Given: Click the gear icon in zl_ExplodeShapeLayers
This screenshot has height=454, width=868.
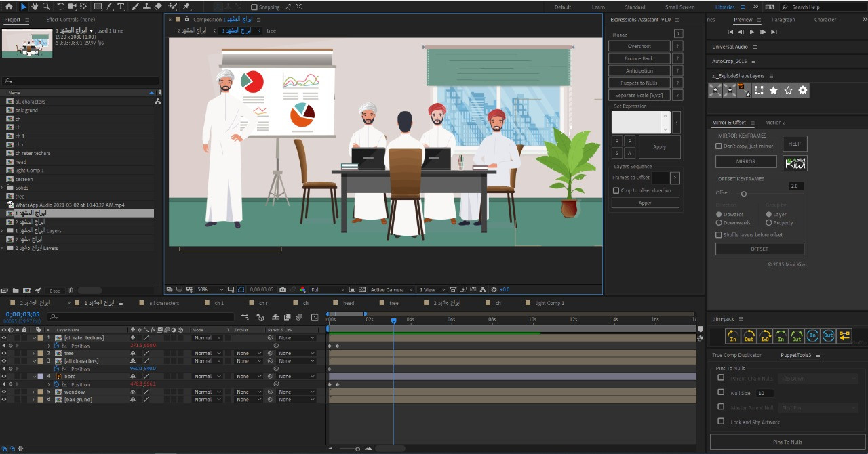Looking at the screenshot, I should click(x=803, y=90).
